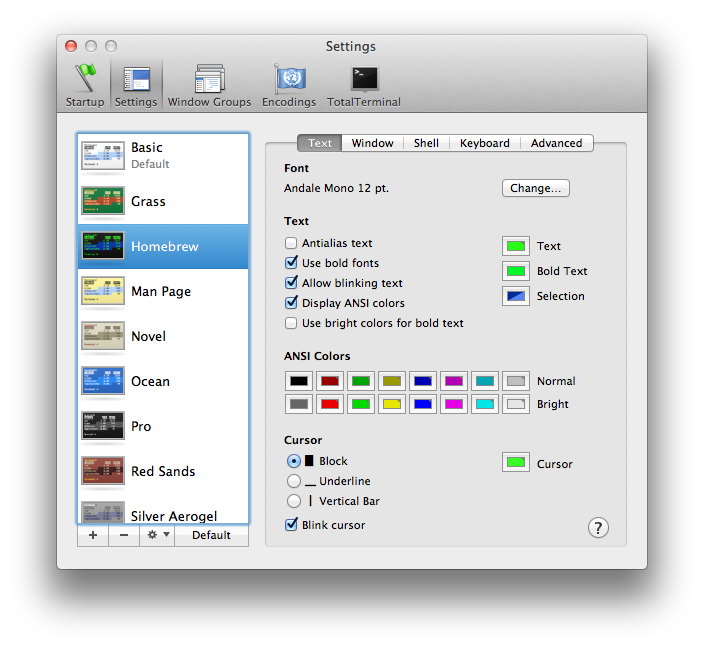This screenshot has width=704, height=648.
Task: Edit Normal black ANSI color
Action: [299, 381]
